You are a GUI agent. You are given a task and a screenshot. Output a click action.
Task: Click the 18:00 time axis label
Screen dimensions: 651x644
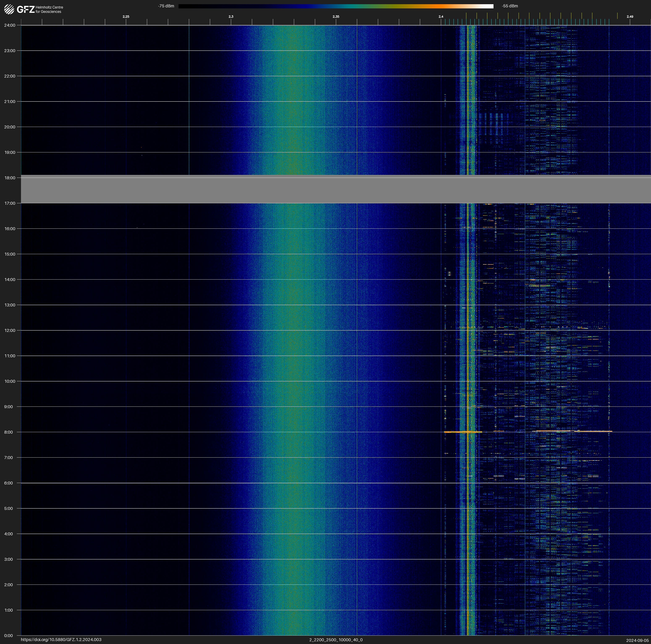click(x=10, y=178)
